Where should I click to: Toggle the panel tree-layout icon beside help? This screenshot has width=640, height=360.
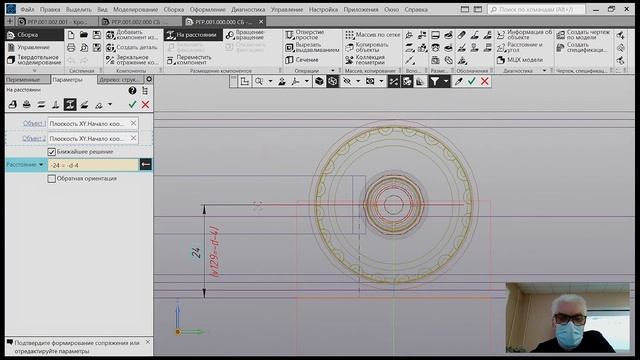145,91
